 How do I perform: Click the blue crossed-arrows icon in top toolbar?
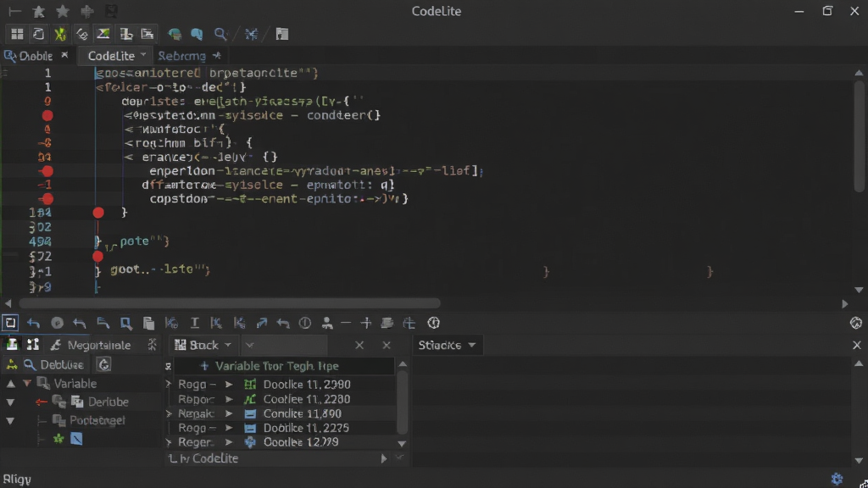[x=251, y=34]
